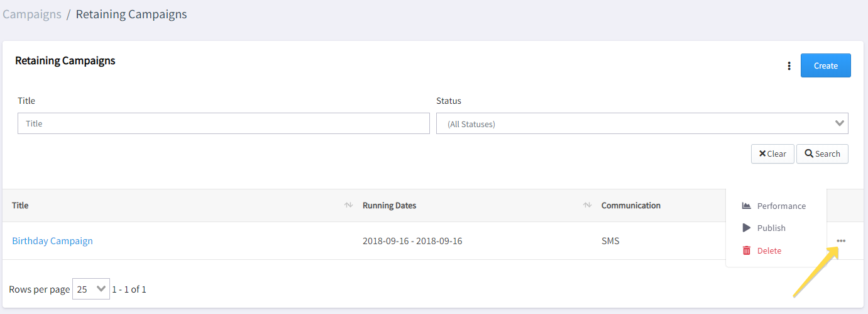Click the row actions ellipsis icon
This screenshot has width=868, height=314.
[x=841, y=240]
